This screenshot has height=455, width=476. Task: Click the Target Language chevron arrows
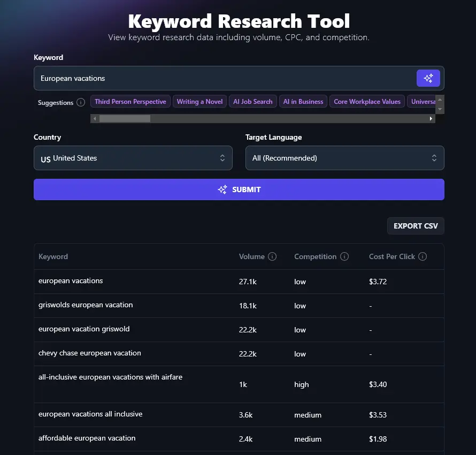coord(434,158)
